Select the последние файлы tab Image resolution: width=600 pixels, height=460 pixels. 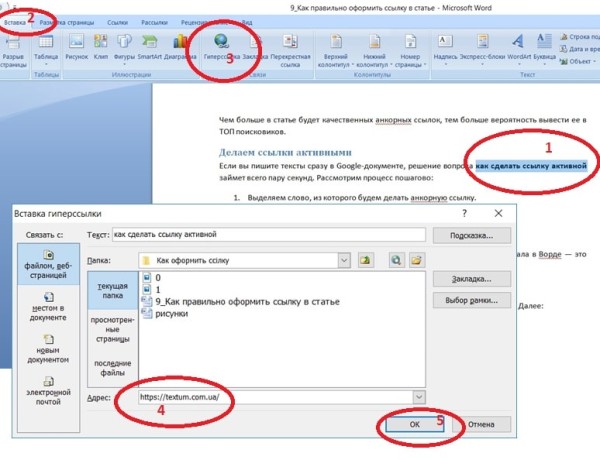pyautogui.click(x=112, y=368)
